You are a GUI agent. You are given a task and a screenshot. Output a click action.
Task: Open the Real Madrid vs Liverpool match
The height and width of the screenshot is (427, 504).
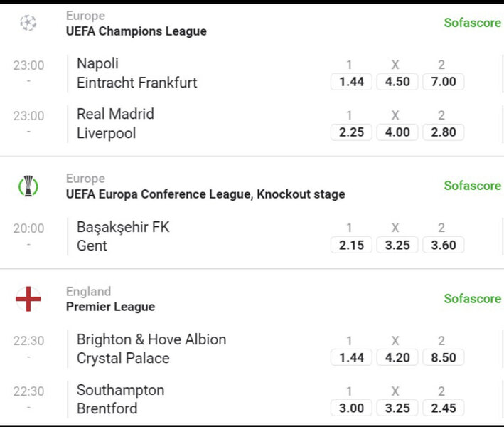point(115,124)
